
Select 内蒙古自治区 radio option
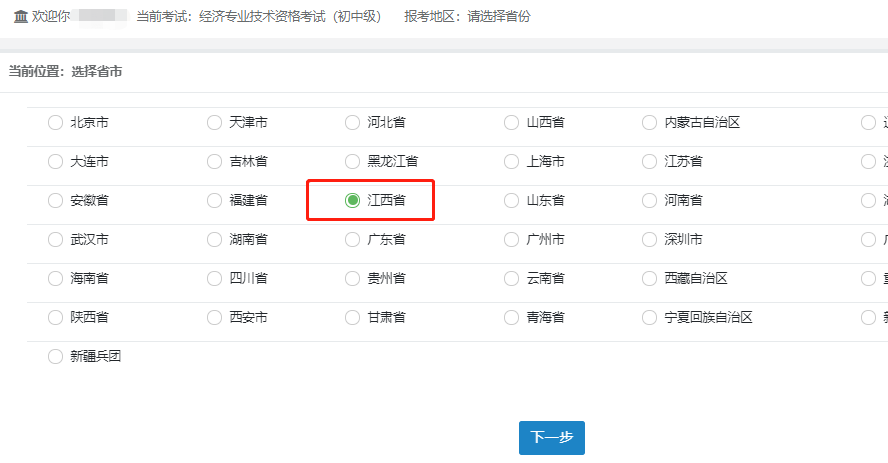click(x=650, y=123)
